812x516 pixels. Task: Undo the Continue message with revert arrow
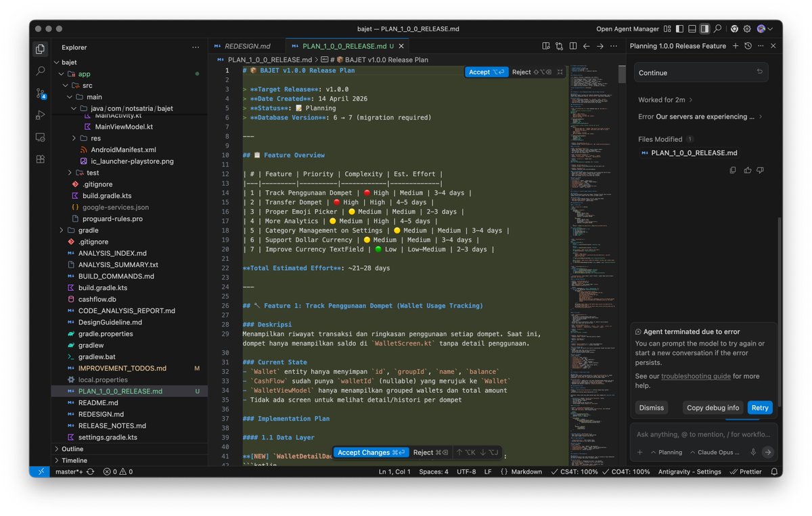[760, 72]
